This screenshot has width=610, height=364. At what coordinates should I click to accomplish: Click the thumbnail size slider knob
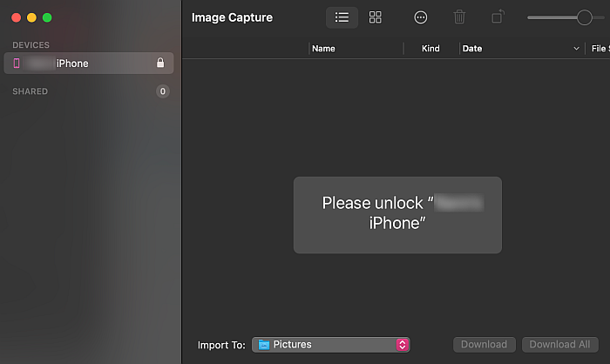point(585,17)
